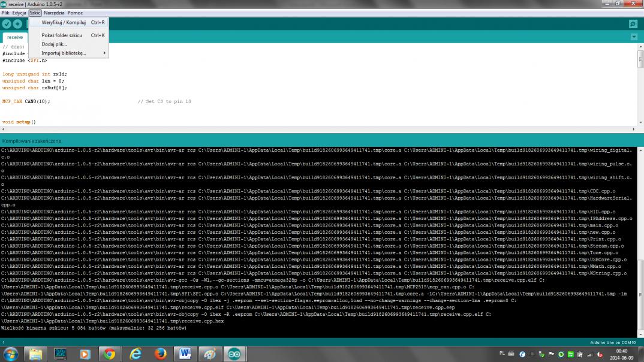Screen dimensions: 644x362
Task: Open the tab menu dropdown arrow
Action: (x=634, y=37)
